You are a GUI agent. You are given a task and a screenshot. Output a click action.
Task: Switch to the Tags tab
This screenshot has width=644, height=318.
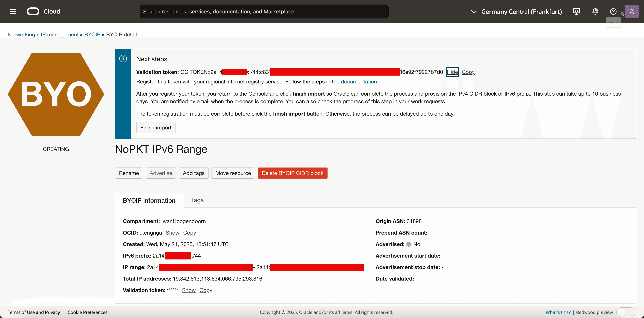tap(197, 200)
